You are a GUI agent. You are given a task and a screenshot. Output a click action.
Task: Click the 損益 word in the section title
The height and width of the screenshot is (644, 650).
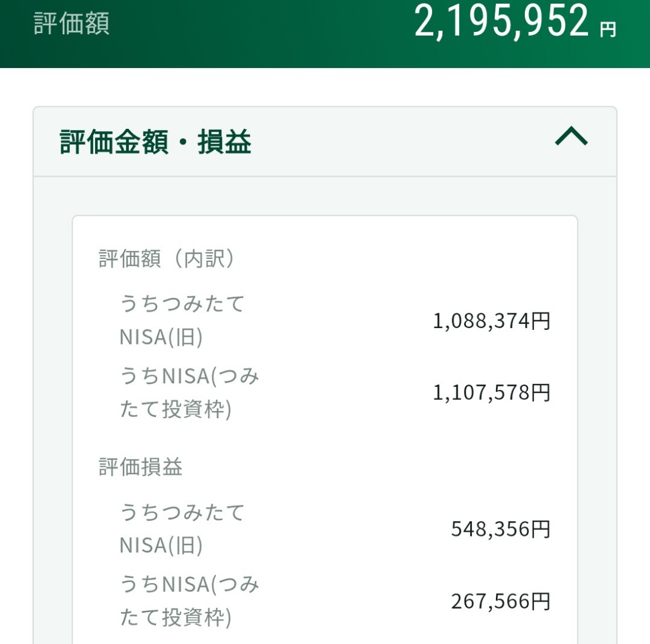(224, 142)
